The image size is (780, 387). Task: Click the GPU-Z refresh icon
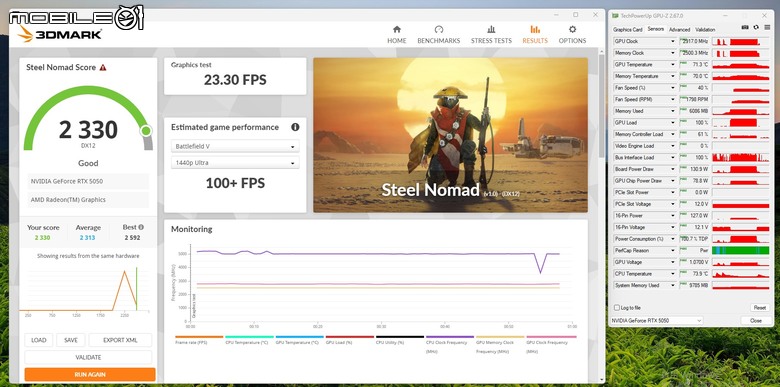756,27
